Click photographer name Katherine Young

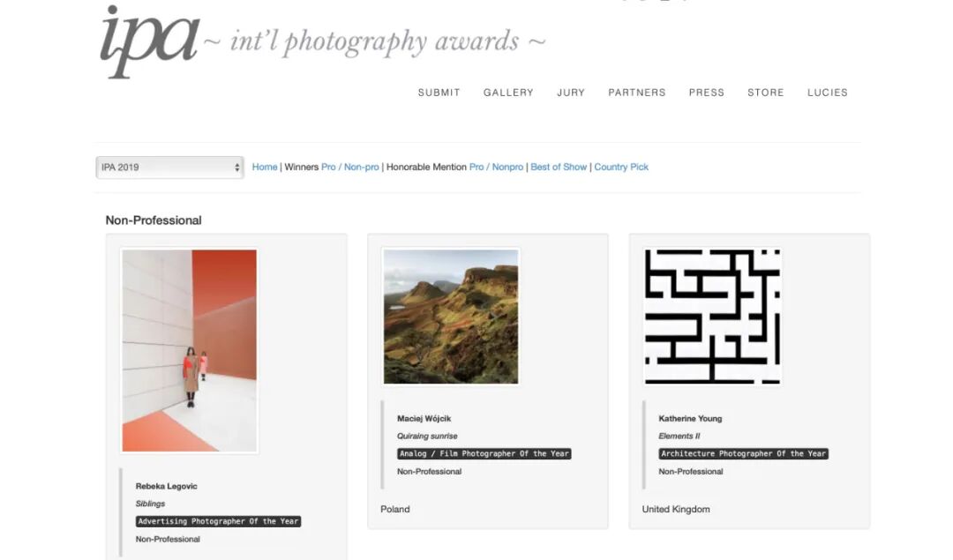click(690, 419)
